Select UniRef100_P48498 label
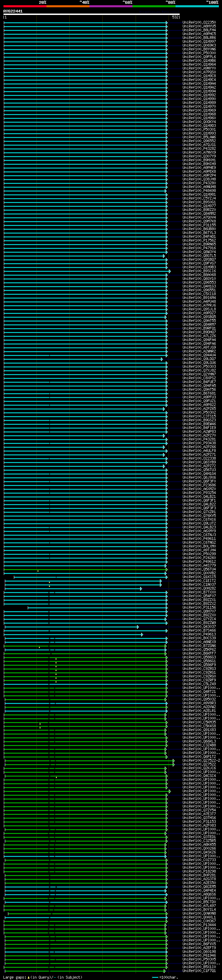The width and height of the screenshot is (222, 980). [199, 191]
